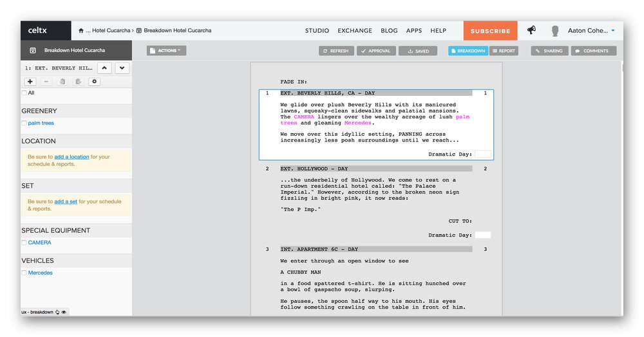Open the Aaton Cohe... account dropdown
Viewport: 644px width, 337px height.
591,30
